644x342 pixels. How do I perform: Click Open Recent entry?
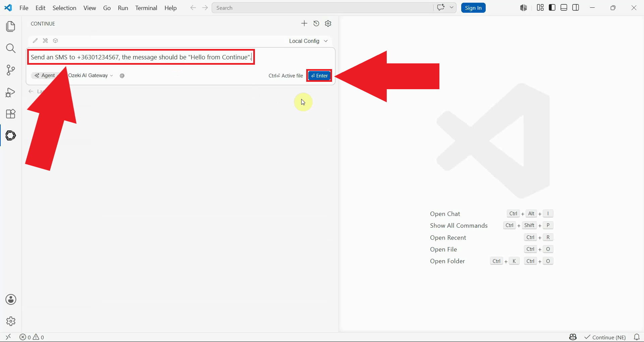click(448, 238)
